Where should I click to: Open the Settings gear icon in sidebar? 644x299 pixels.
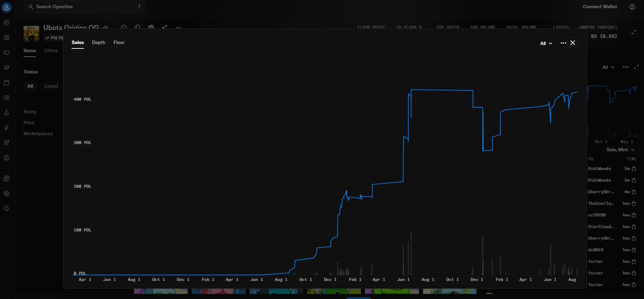(6, 193)
